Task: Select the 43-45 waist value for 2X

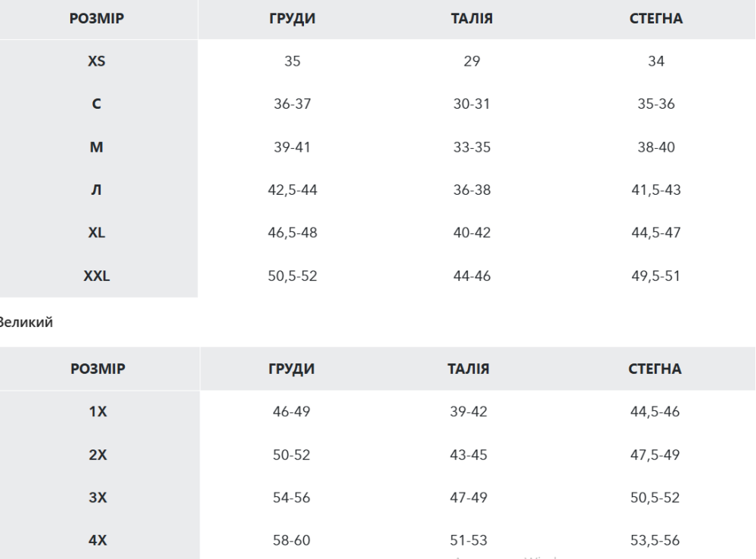Action: [x=470, y=455]
